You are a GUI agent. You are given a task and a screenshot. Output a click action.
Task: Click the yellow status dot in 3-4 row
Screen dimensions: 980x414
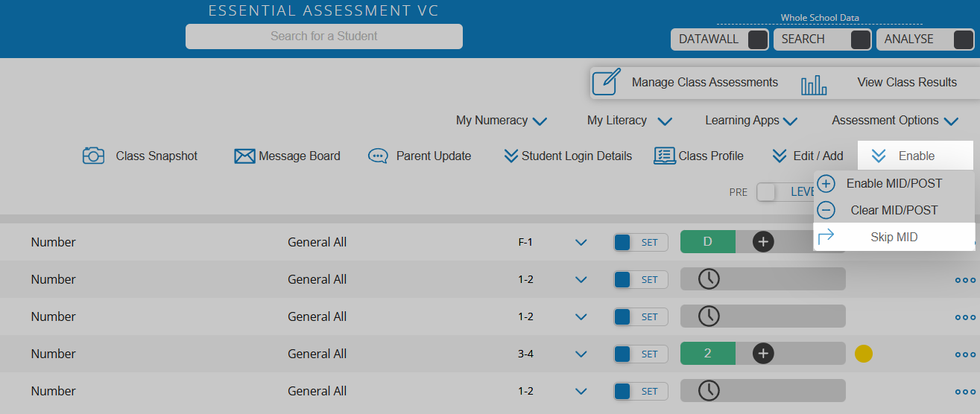pos(864,354)
